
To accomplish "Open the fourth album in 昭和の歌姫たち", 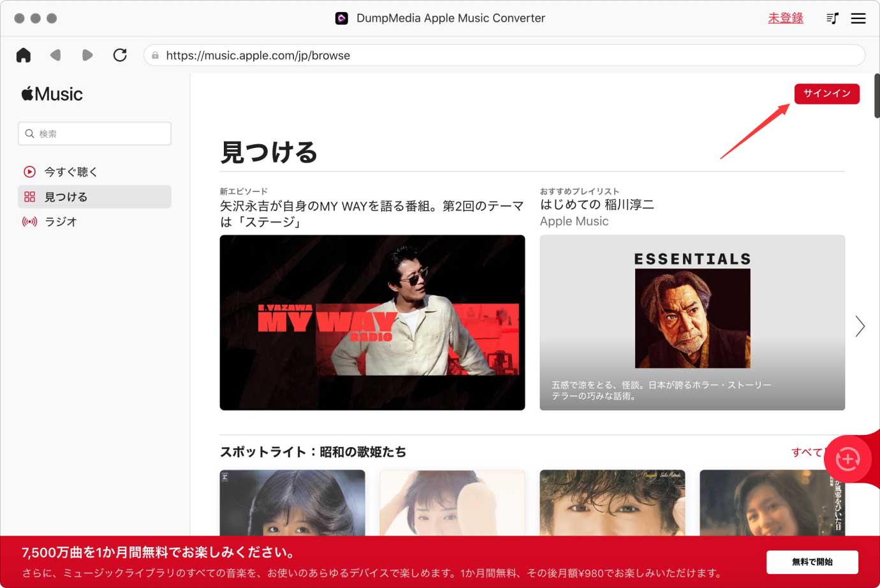I will (x=772, y=503).
